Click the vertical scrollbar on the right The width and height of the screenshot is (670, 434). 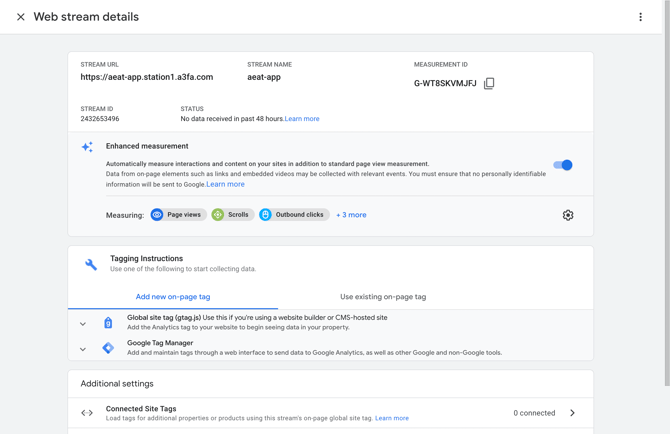coord(665,200)
